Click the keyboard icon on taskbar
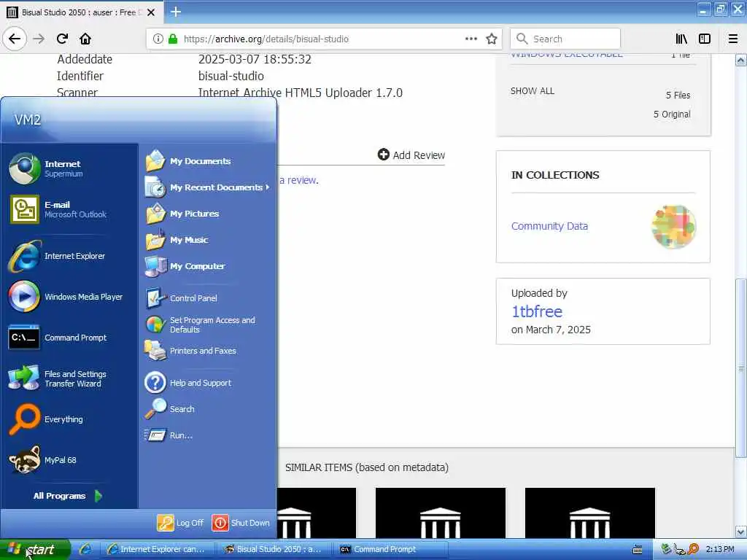Viewport: 747px width, 560px height. pos(638,550)
